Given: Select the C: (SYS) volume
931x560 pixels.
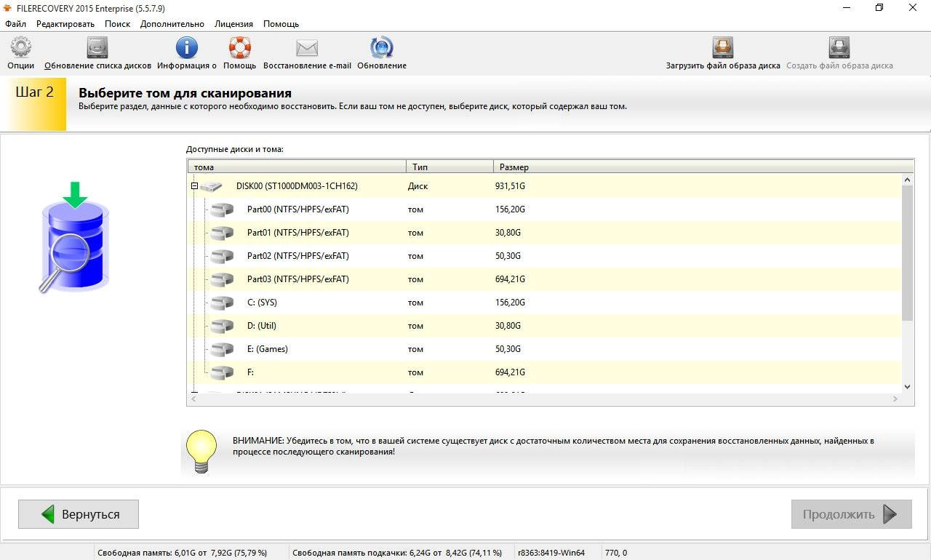Looking at the screenshot, I should (544, 303).
